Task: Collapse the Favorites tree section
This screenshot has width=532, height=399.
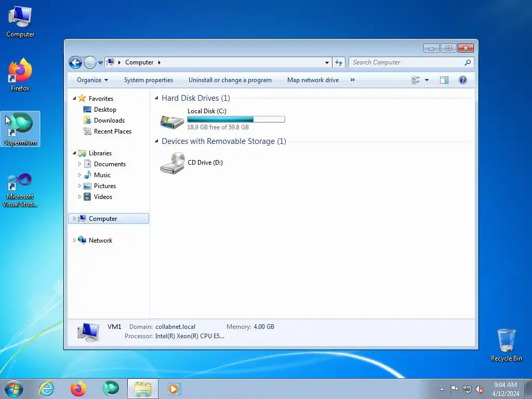Action: [x=74, y=99]
